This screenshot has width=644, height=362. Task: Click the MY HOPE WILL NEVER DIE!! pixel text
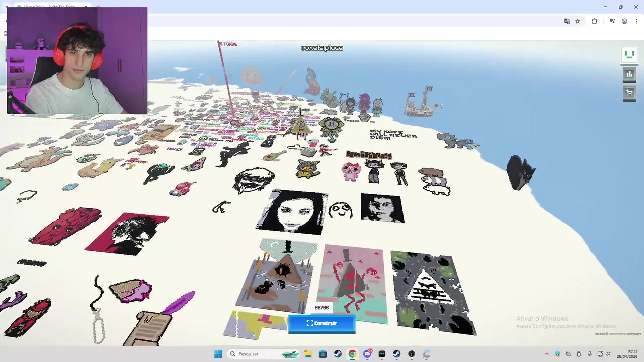coord(393,136)
